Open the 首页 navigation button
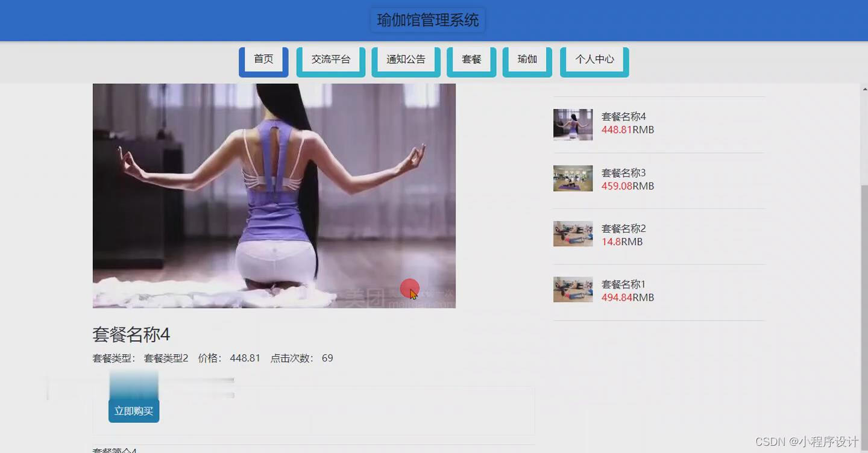Viewport: 868px width, 453px height. pyautogui.click(x=263, y=58)
